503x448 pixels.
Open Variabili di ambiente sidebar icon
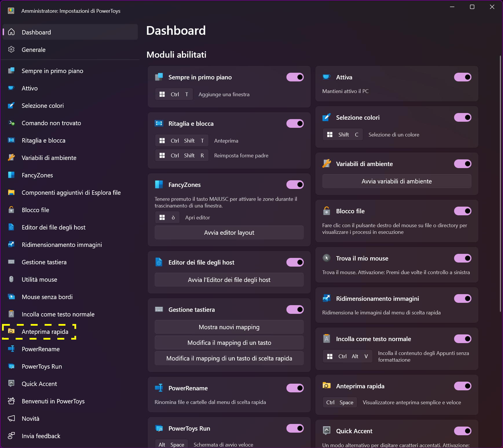click(x=11, y=158)
